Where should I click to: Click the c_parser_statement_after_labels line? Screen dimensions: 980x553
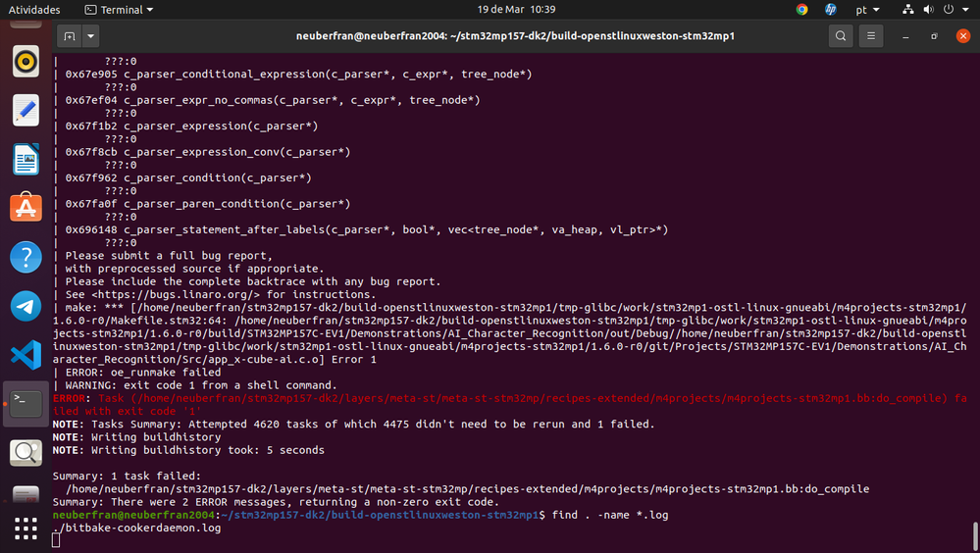[367, 230]
